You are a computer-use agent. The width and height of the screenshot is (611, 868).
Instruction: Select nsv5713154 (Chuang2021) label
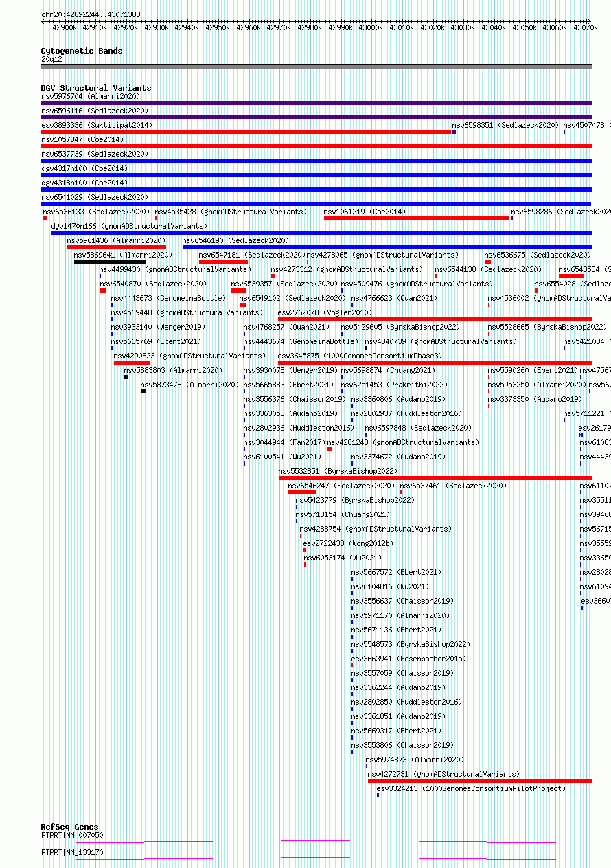point(343,514)
